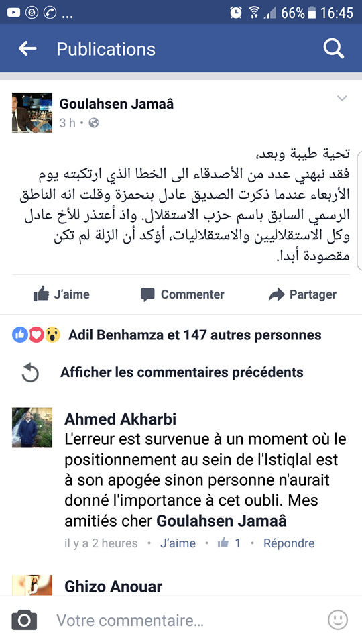362x644 pixels.
Task: Expand post options chevron menu
Action: pos(342,98)
